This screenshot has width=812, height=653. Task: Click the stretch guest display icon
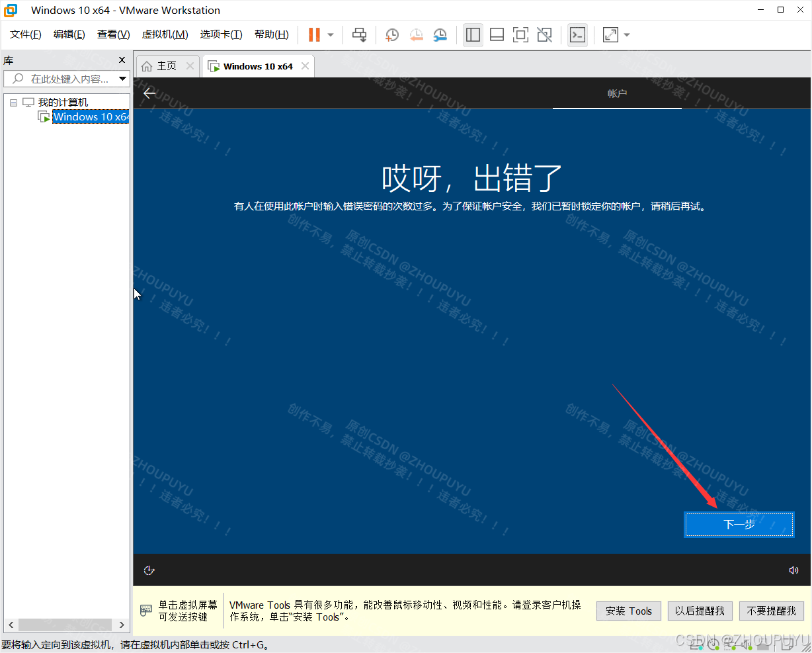(x=610, y=35)
